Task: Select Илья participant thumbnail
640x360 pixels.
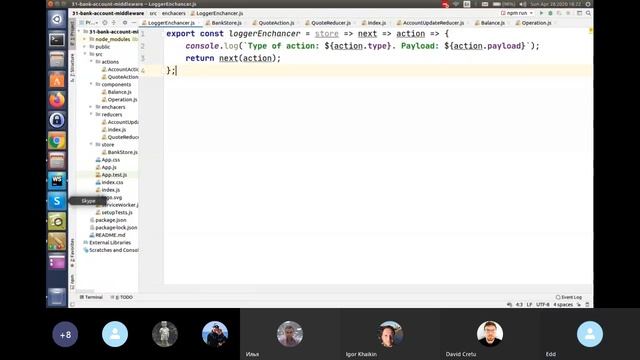Action: pyautogui.click(x=290, y=334)
